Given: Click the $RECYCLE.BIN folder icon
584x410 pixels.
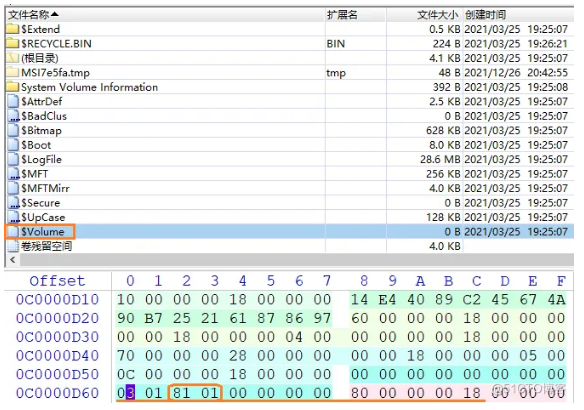Looking at the screenshot, I should click(x=13, y=44).
